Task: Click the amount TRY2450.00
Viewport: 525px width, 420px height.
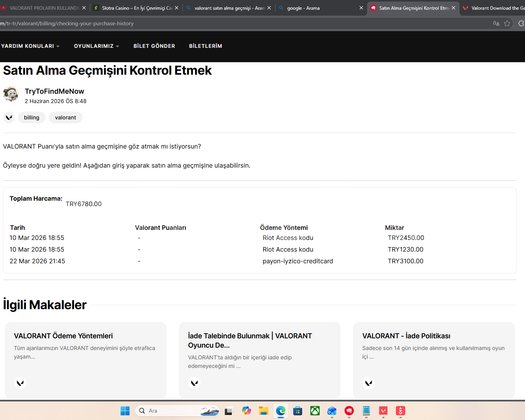Action: [x=406, y=238]
